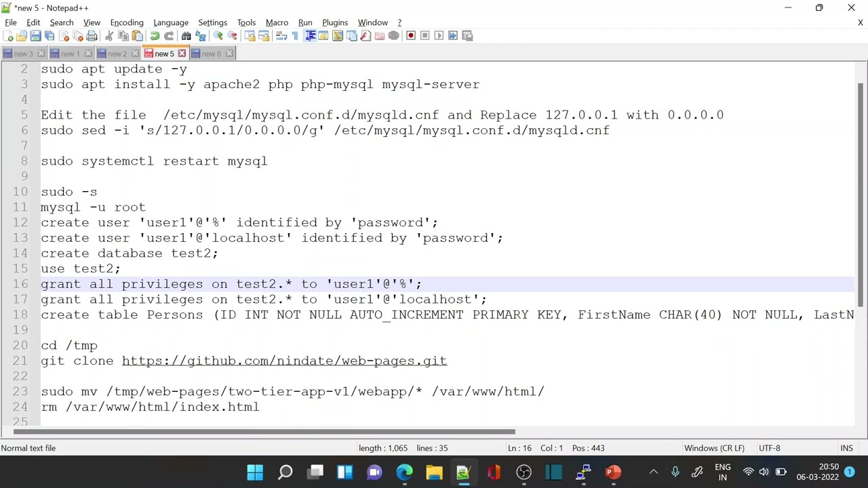Open the Replace dialog from the toolbar

(x=201, y=36)
